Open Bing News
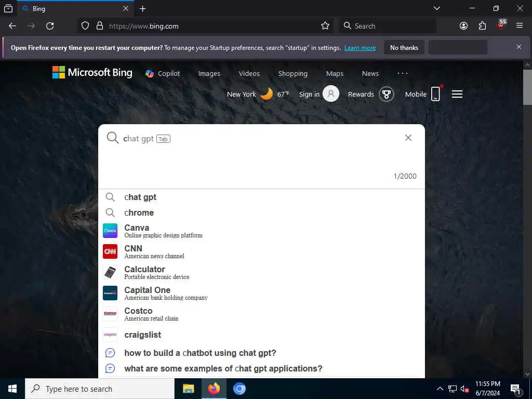Screen dimensions: 532x399 pos(370,74)
